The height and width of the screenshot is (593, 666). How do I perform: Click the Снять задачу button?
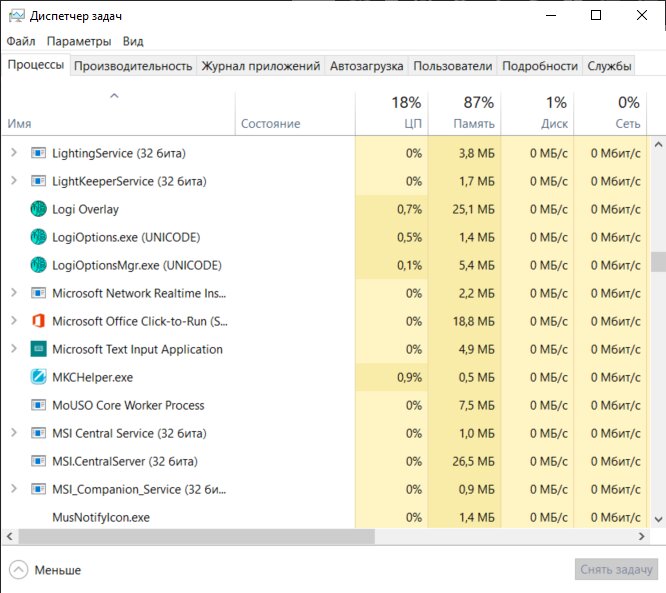tap(616, 569)
